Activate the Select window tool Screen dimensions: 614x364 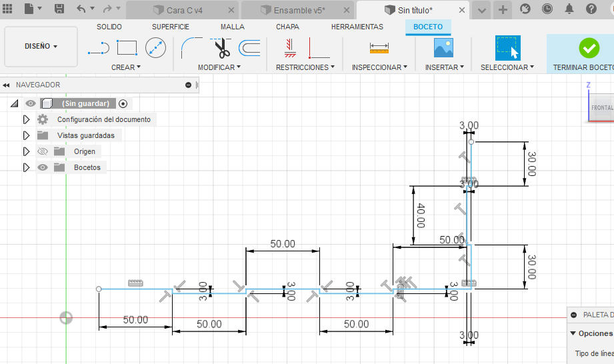[x=508, y=48]
